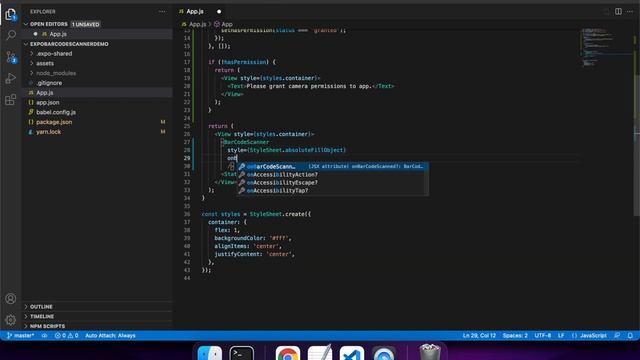Click the feedback icon in status bar
The height and width of the screenshot is (360, 640).
(617, 336)
